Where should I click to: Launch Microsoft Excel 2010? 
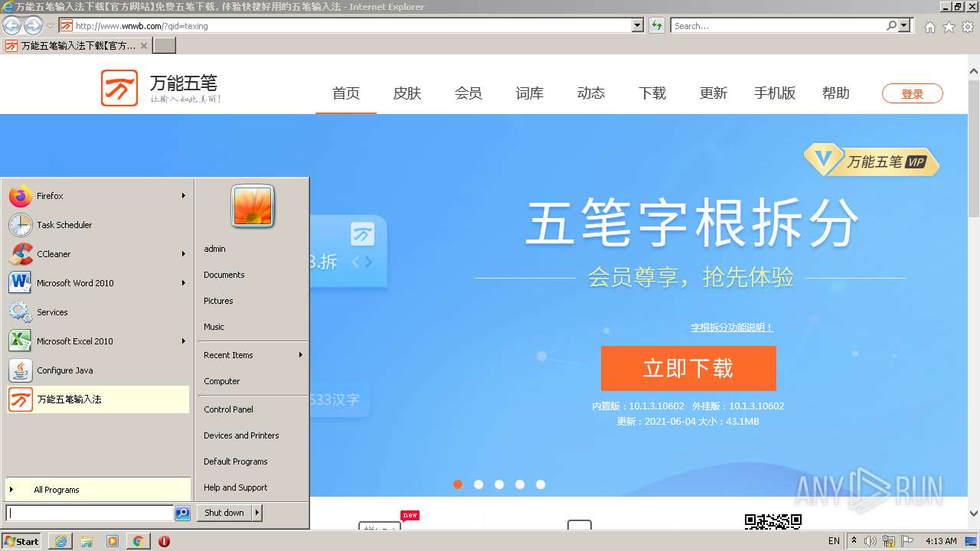98,341
